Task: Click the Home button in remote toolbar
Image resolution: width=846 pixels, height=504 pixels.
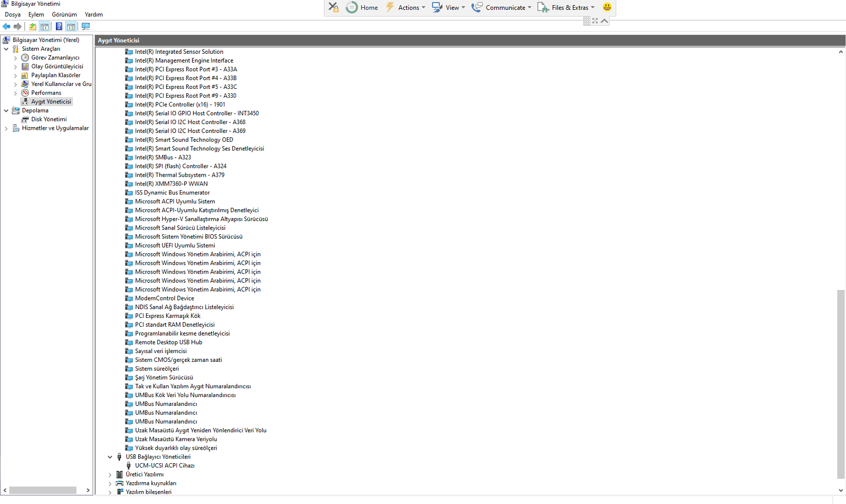Action: (362, 7)
